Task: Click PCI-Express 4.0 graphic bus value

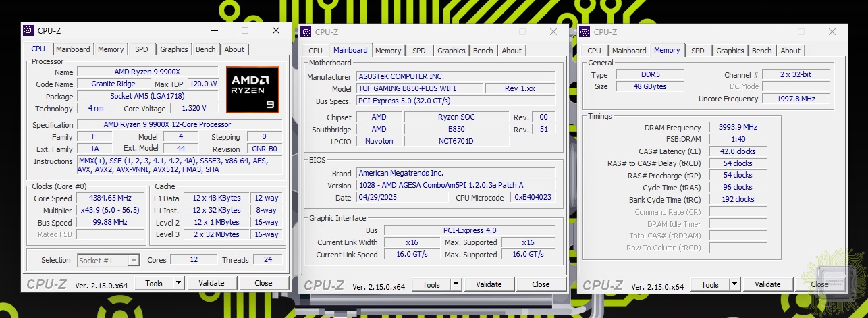Action: [x=469, y=230]
